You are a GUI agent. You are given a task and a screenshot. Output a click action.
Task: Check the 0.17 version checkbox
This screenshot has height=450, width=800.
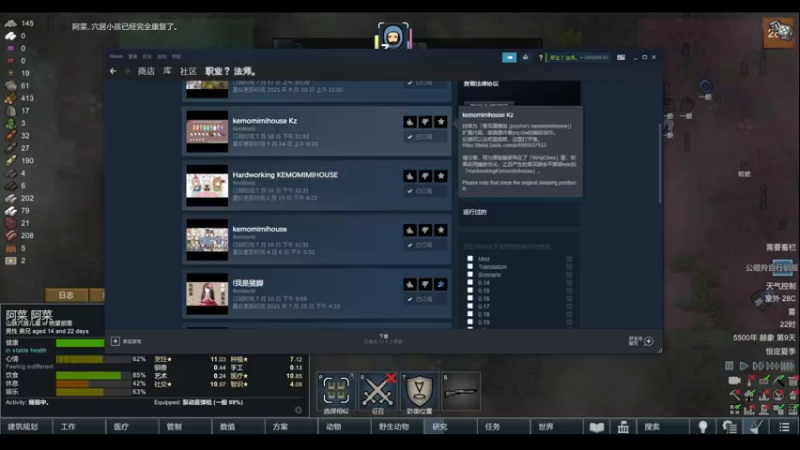coord(470,306)
